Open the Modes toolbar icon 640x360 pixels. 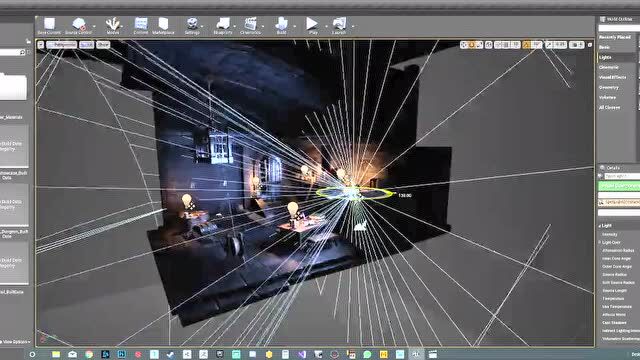coord(113,26)
